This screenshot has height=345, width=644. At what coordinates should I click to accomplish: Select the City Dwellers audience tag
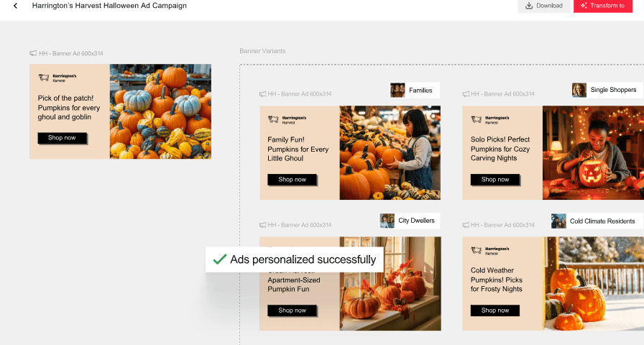[410, 221]
